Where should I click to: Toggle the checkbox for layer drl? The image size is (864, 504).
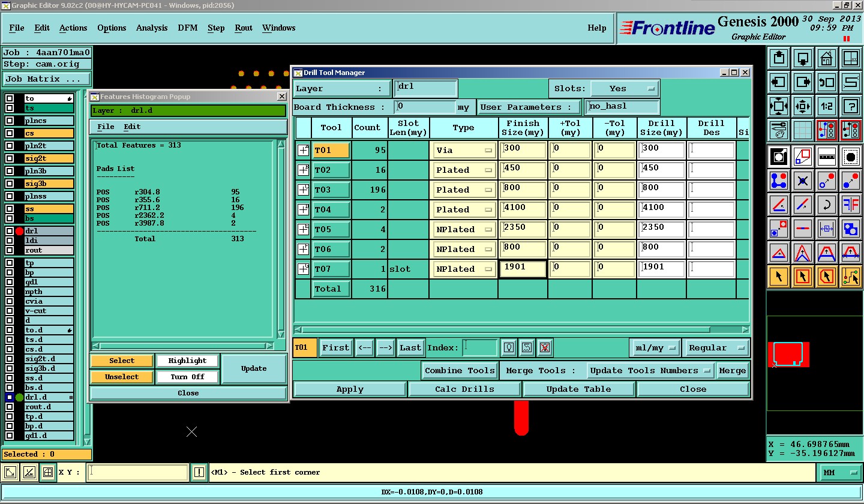coord(10,231)
